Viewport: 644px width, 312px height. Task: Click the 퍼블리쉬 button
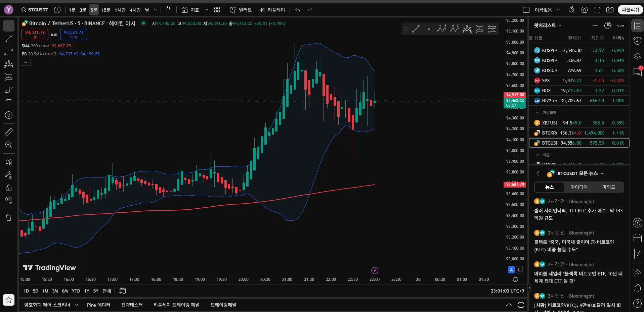[630, 10]
